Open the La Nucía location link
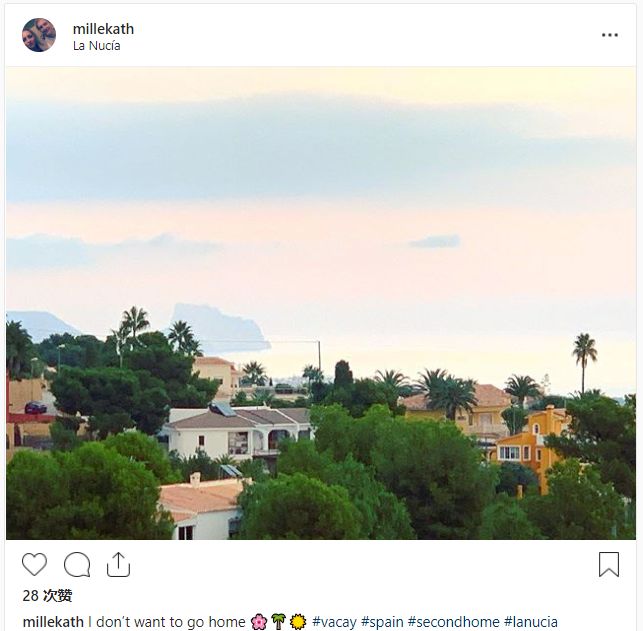The image size is (643, 631). [x=97, y=46]
